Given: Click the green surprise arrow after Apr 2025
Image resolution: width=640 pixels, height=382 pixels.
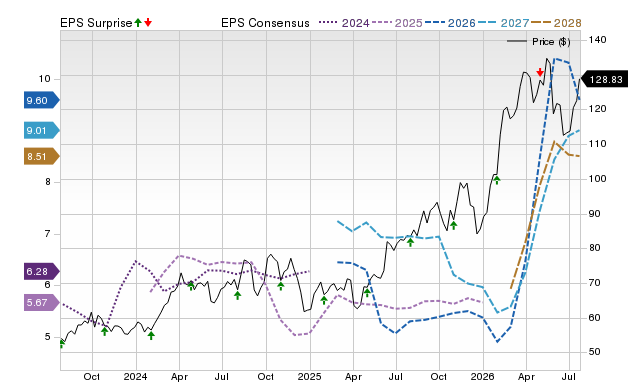Looking at the screenshot, I should 367,292.
